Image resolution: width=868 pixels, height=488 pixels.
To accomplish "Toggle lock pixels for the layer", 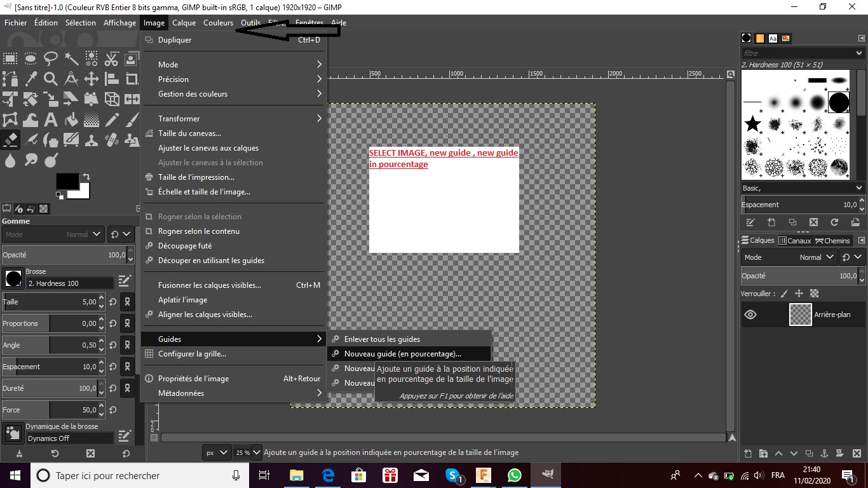I will pyautogui.click(x=784, y=294).
